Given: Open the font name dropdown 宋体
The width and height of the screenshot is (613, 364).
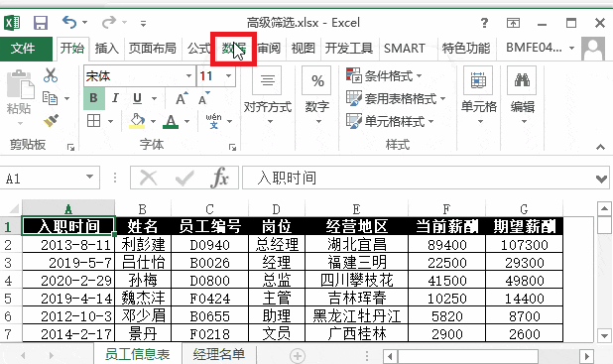Looking at the screenshot, I should pyautogui.click(x=188, y=75).
